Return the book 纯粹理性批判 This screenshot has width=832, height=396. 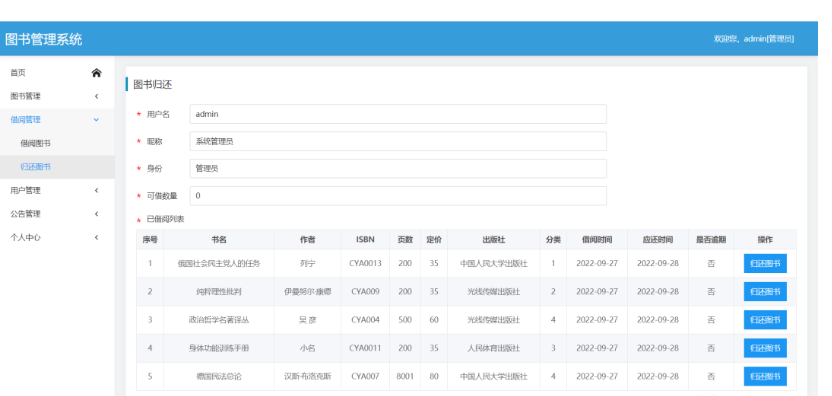(765, 291)
